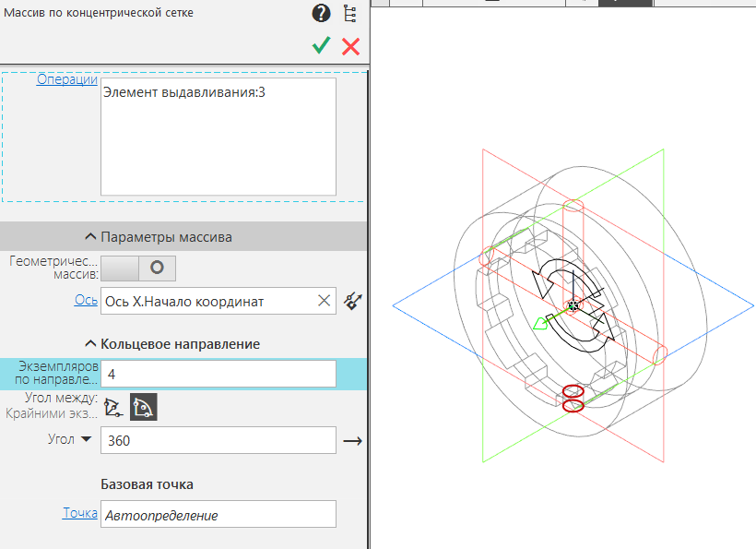Select angle between adjacent instances icon
Image resolution: width=756 pixels, height=549 pixels.
pos(113,407)
